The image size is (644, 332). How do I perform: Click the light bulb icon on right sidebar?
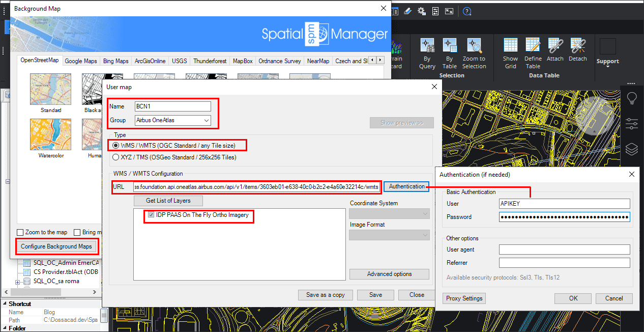coord(632,97)
